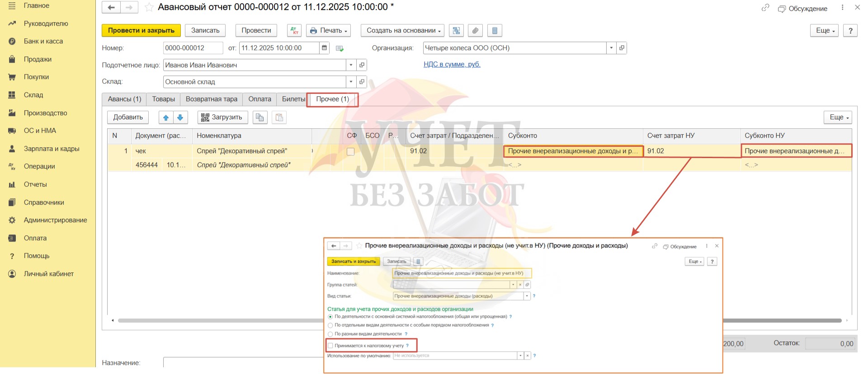This screenshot has height=374, width=868.
Task: Open attached files with the paperclip icon
Action: click(475, 30)
